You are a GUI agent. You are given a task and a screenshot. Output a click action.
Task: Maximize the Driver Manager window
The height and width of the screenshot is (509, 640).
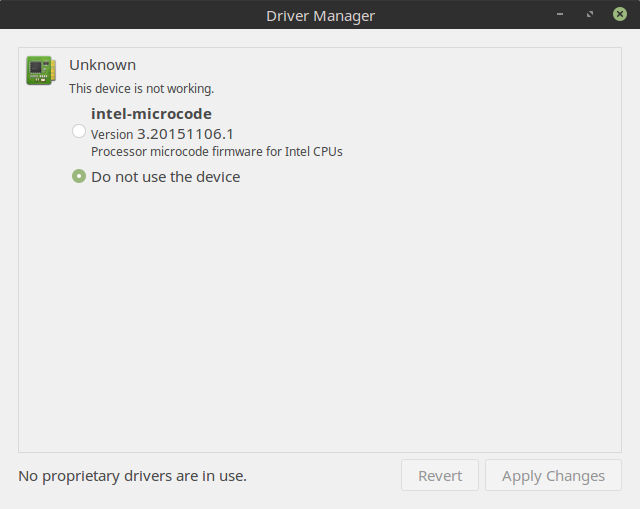(591, 15)
